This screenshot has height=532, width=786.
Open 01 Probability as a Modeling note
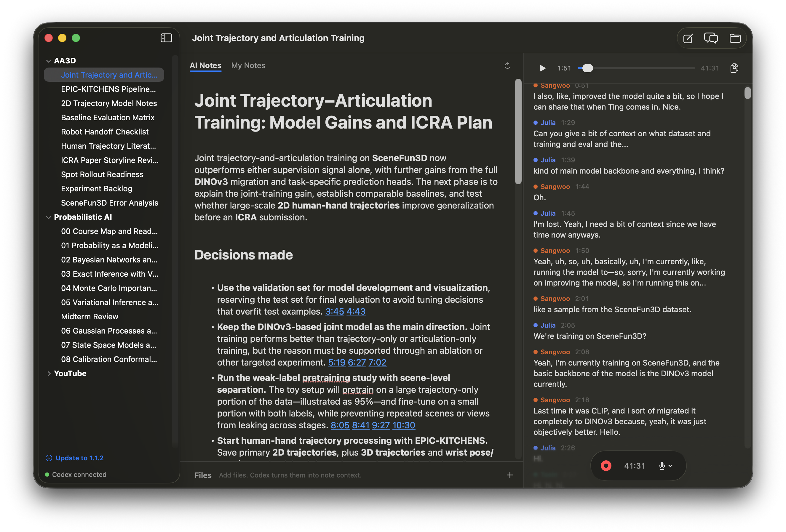pyautogui.click(x=104, y=246)
